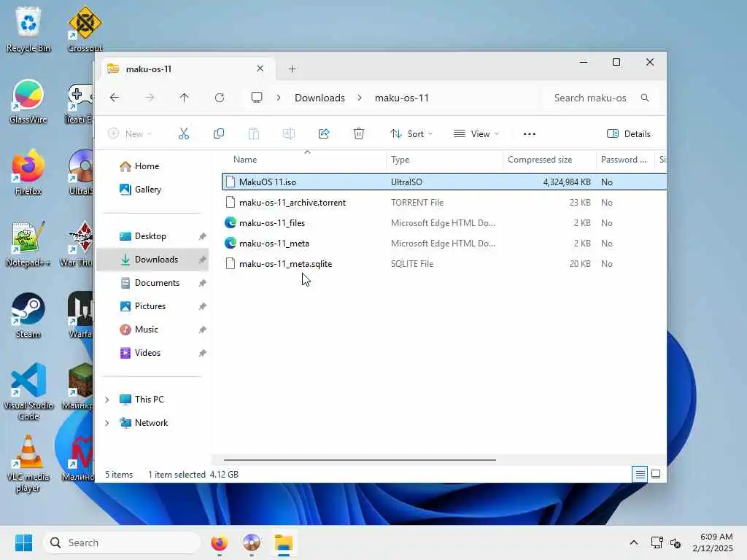Click the search magnifier in Explorer
The height and width of the screenshot is (560, 747).
[x=645, y=98]
